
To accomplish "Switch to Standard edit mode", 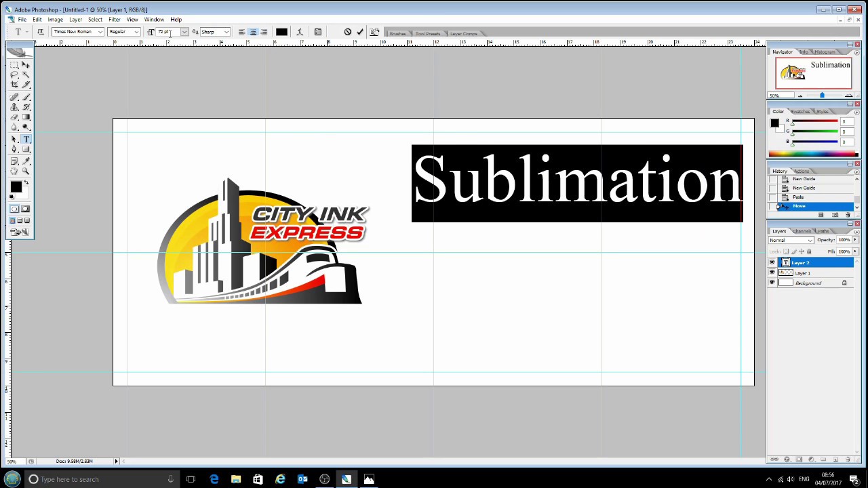I will pyautogui.click(x=14, y=209).
